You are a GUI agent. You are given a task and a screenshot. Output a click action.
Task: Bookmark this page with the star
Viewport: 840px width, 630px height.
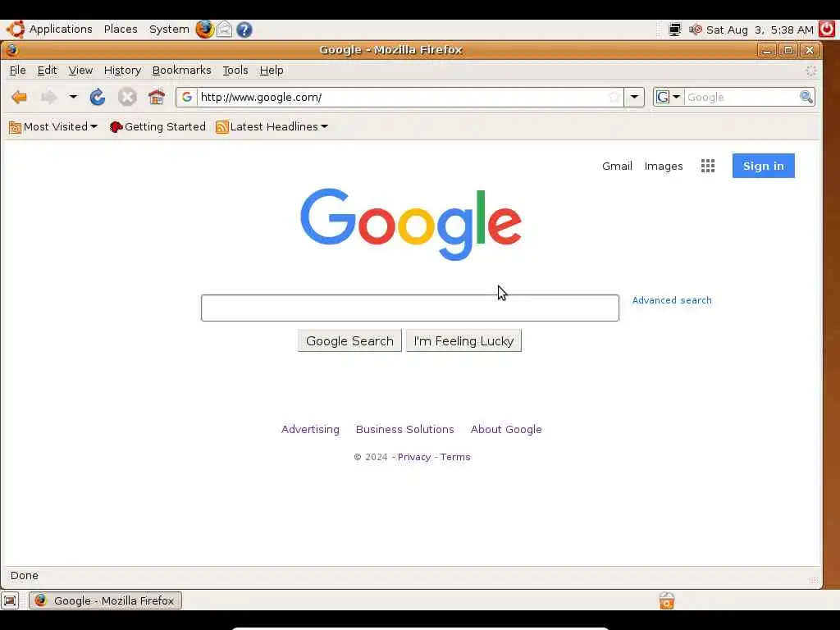(614, 97)
